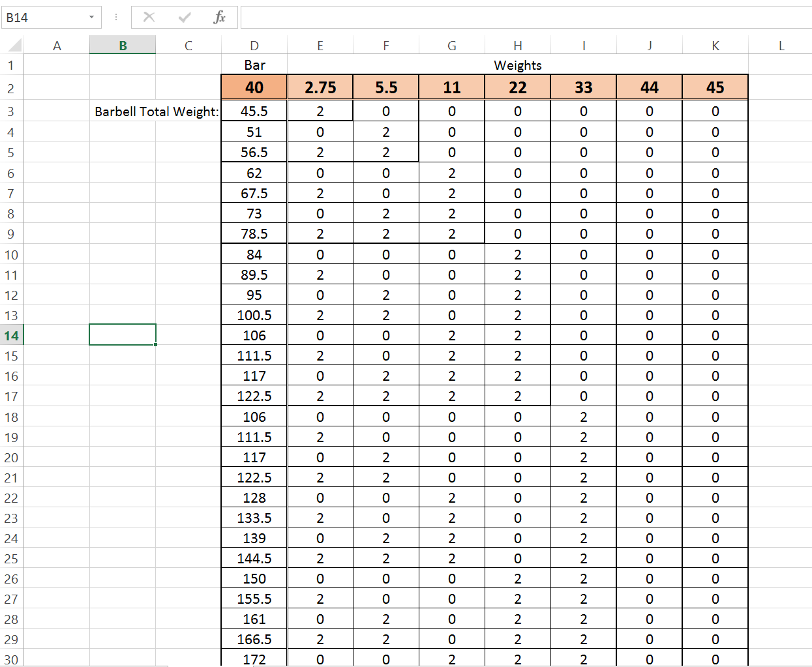Click the Name Box resize dots handle
The image size is (812, 667).
(116, 18)
